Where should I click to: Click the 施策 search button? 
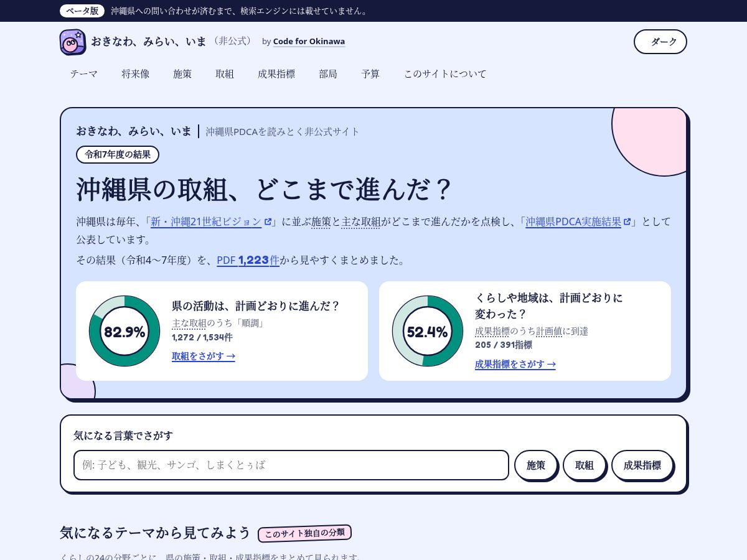pos(536,465)
